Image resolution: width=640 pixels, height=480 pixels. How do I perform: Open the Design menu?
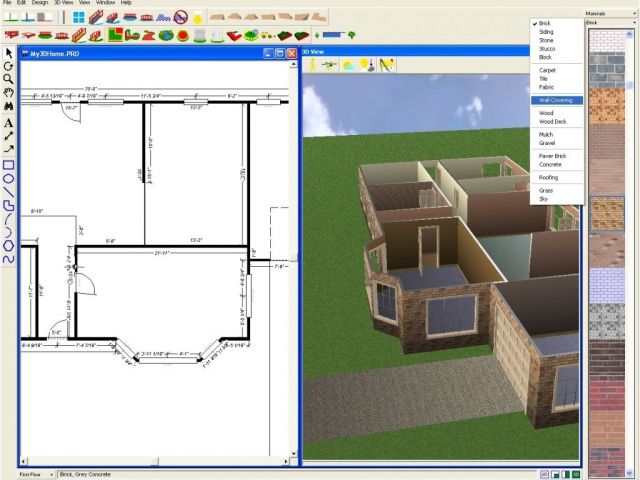tap(39, 3)
